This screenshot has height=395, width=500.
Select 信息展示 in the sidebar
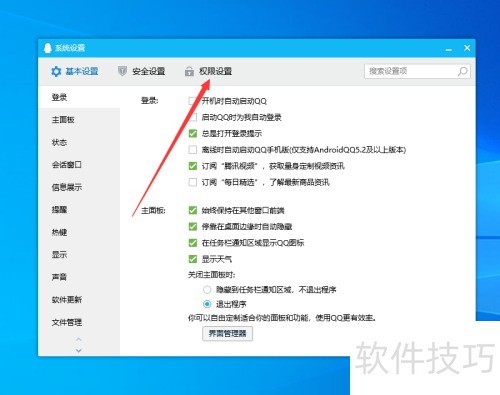pos(79,187)
